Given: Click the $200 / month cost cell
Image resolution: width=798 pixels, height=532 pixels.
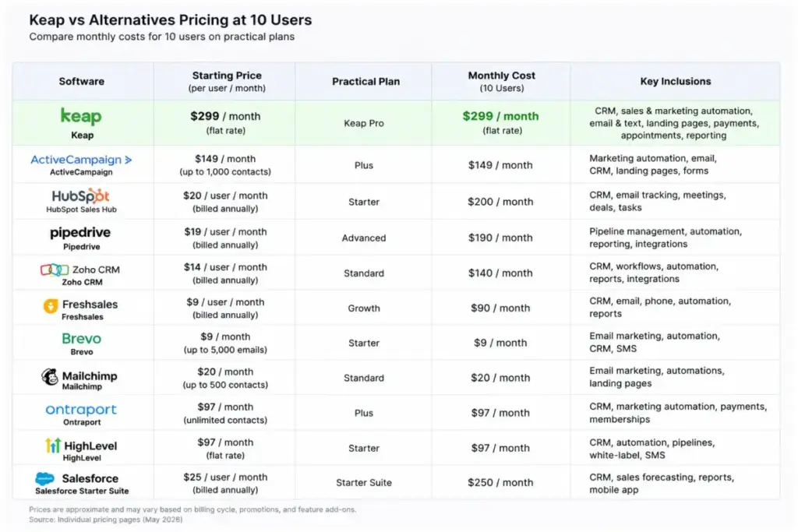Looking at the screenshot, I should pos(500,202).
